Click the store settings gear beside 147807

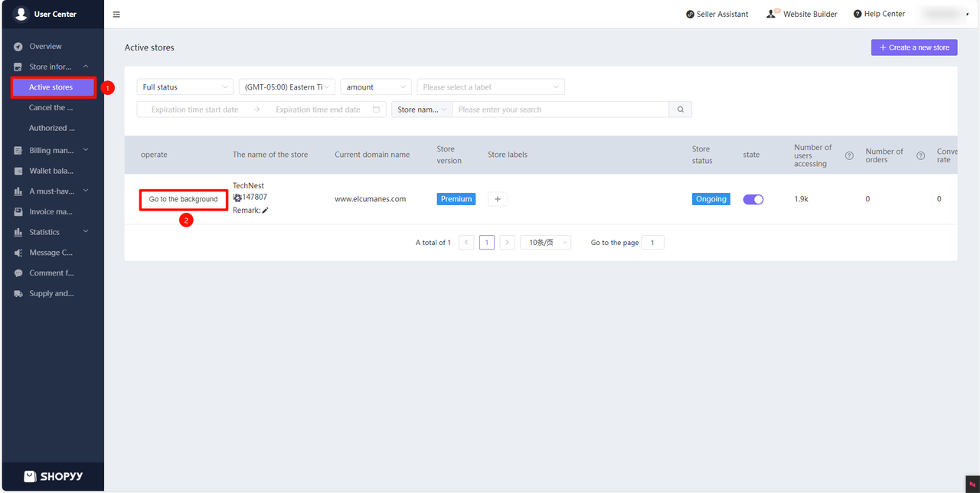click(x=237, y=197)
